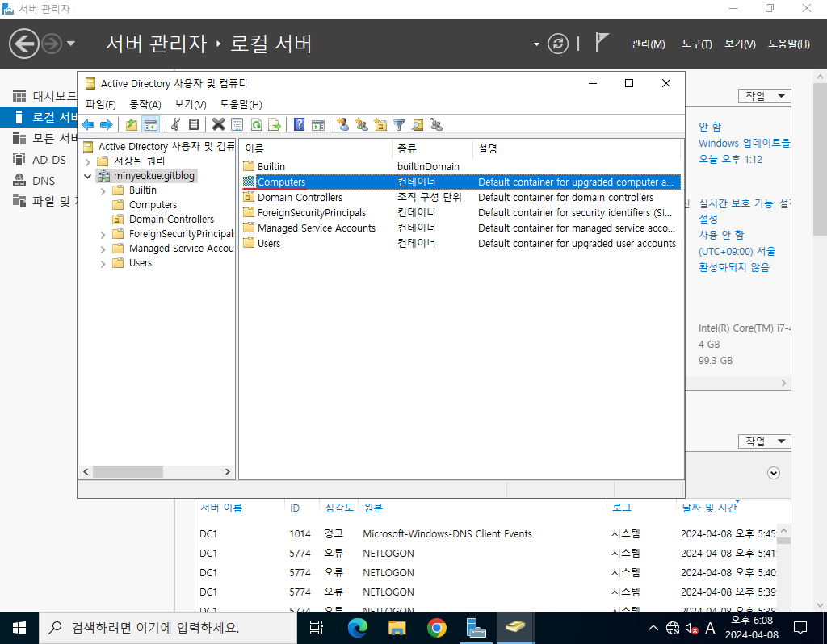Toggle the console tree pane icon
Image resolution: width=827 pixels, height=644 pixels.
[x=151, y=125]
